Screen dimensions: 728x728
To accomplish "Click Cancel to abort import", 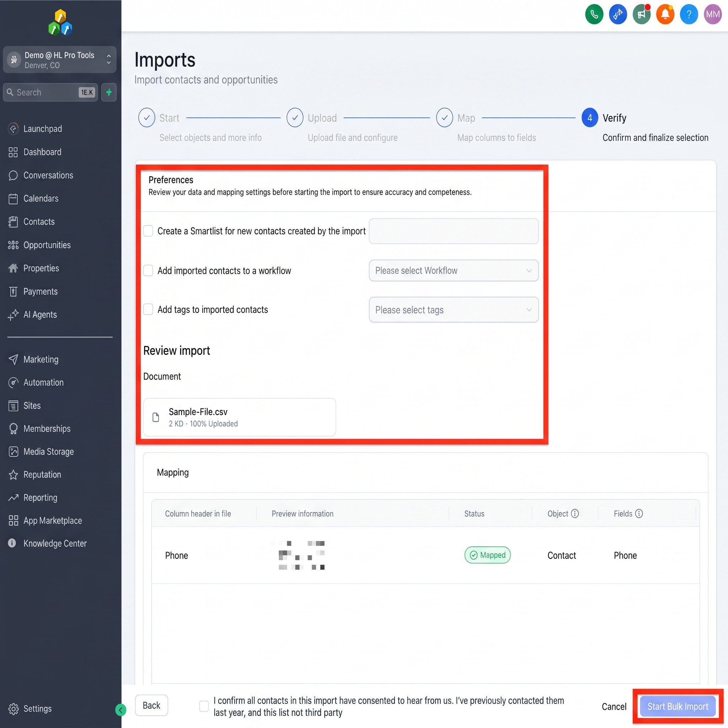I will click(x=614, y=707).
